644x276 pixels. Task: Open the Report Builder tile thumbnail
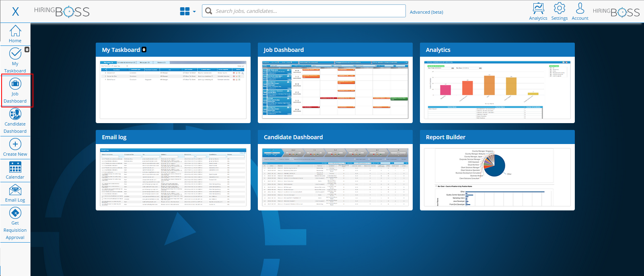pos(497,177)
